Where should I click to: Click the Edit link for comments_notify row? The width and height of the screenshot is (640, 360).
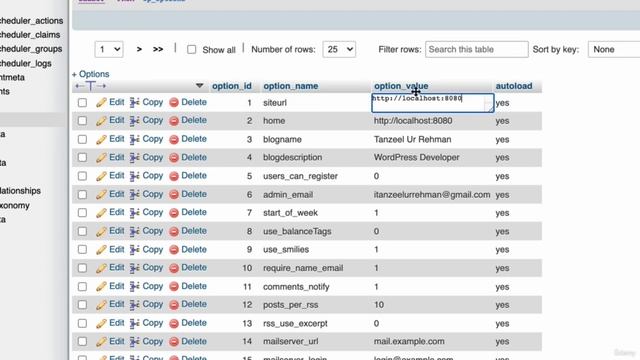coord(116,286)
